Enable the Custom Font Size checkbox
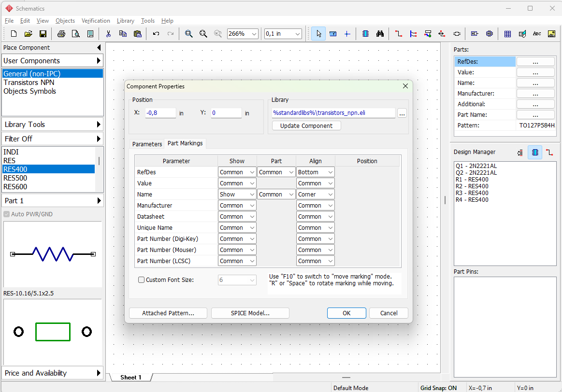The image size is (562, 392). point(141,280)
